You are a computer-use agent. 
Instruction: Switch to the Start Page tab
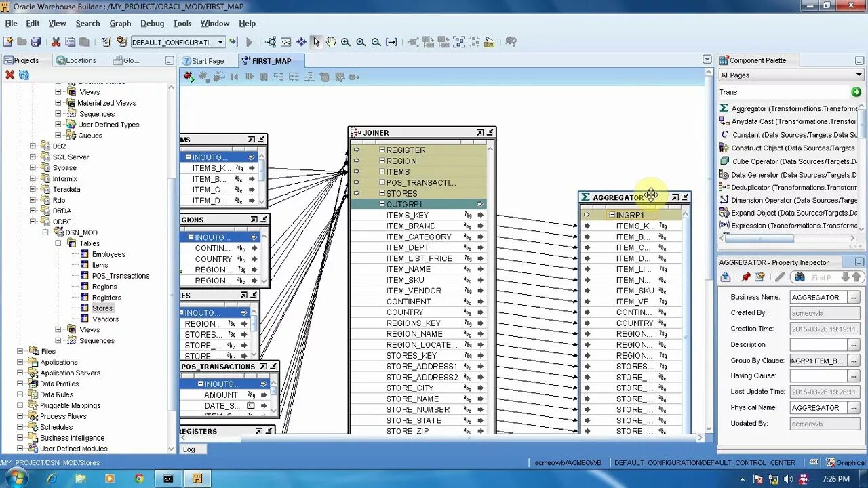(x=203, y=60)
